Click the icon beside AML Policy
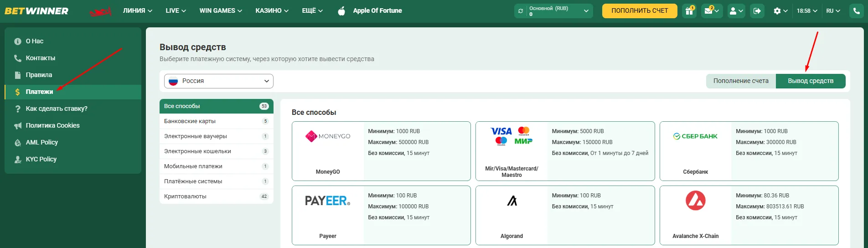Viewport: 868px width, 248px height. pos(18,143)
